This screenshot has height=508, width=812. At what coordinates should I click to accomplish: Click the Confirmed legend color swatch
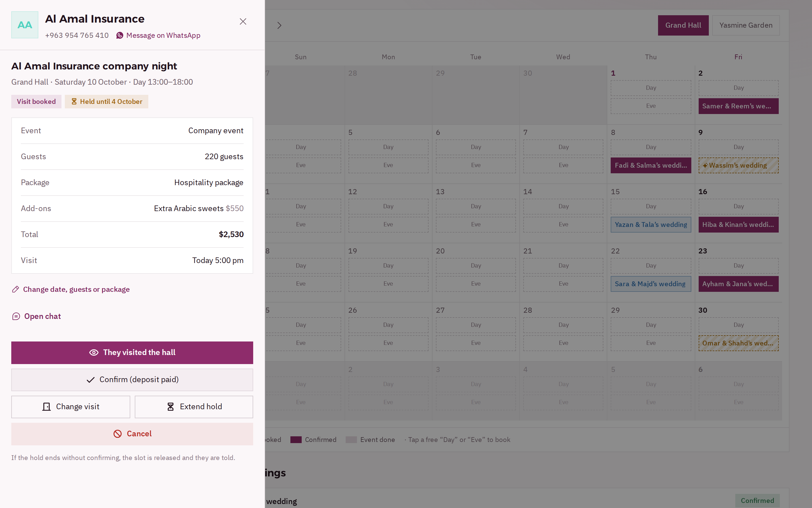[x=296, y=440]
